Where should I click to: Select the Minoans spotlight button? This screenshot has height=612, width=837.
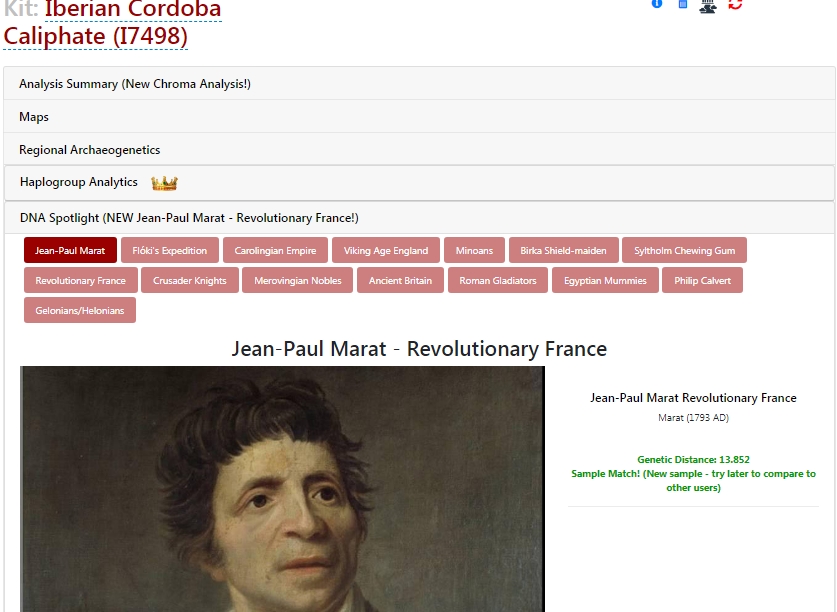tap(474, 250)
